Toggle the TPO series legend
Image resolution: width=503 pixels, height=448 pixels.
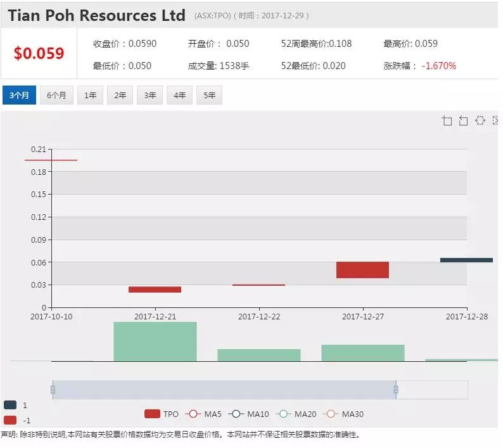pos(162,414)
